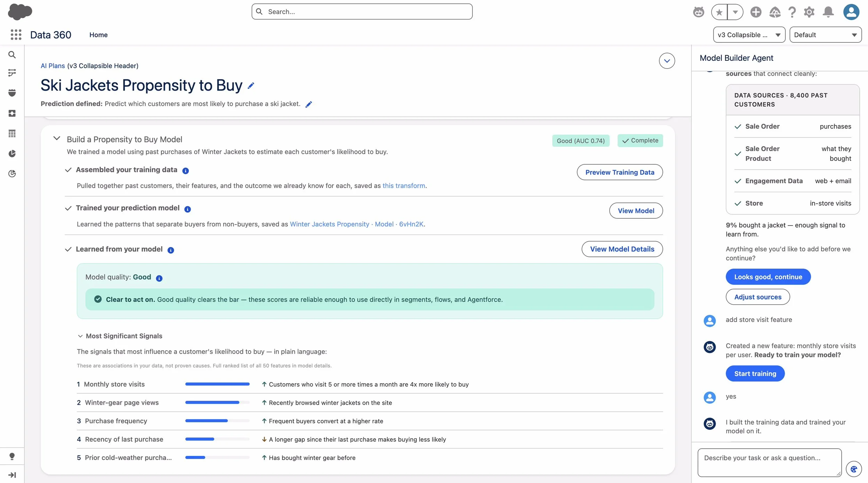Open the Setup gear icon
Screen dimensions: 868x483
click(x=809, y=12)
